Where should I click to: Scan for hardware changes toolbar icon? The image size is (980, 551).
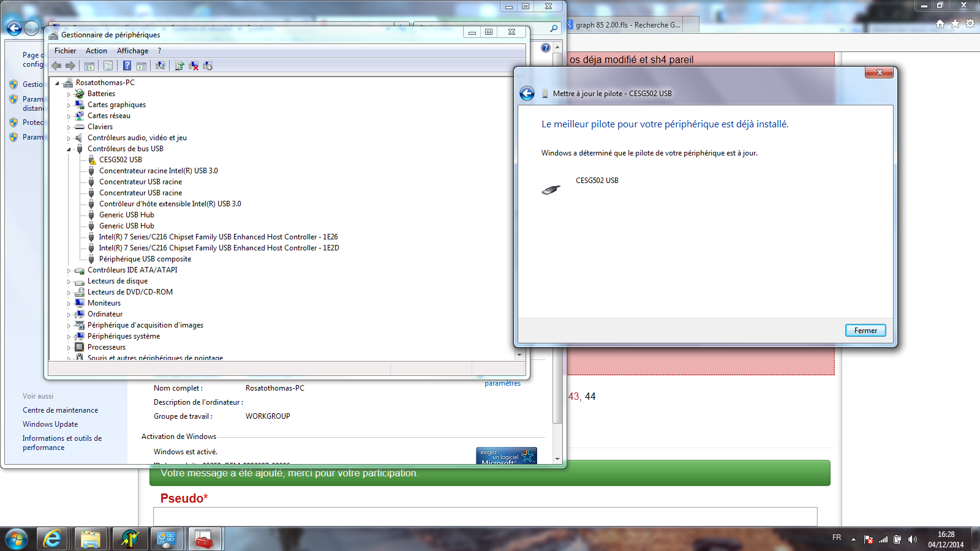pyautogui.click(x=160, y=66)
